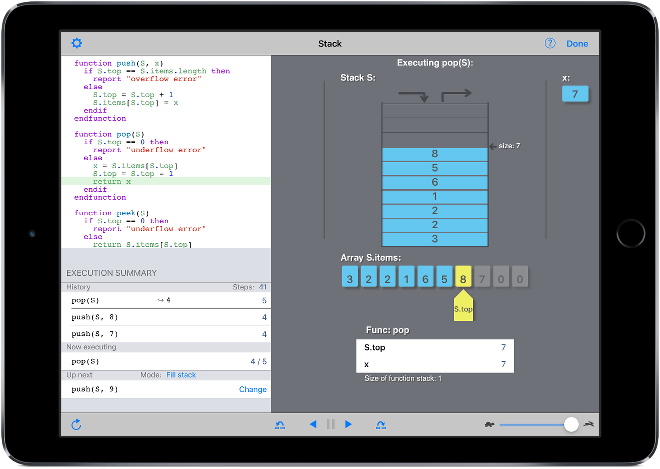This screenshot has height=469, width=660.
Task: Click Change for the up-next operation
Action: tap(252, 389)
